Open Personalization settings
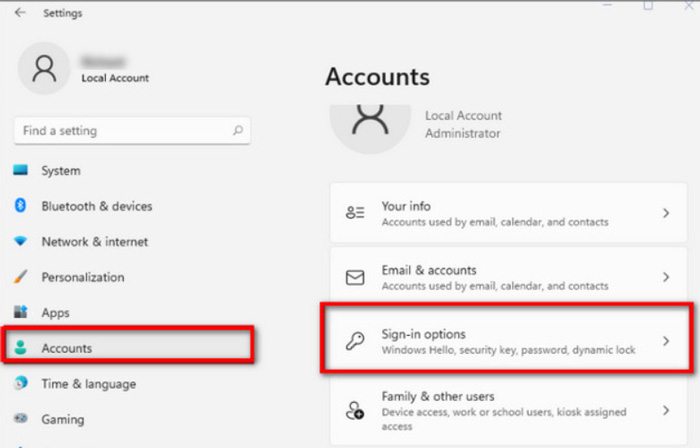This screenshot has height=448, width=700. coord(83,277)
